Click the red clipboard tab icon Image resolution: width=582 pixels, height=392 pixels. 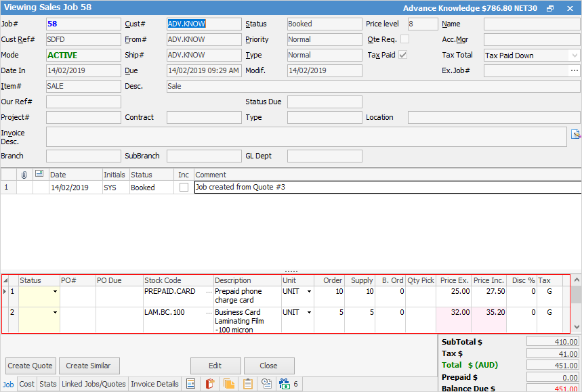[x=209, y=384]
